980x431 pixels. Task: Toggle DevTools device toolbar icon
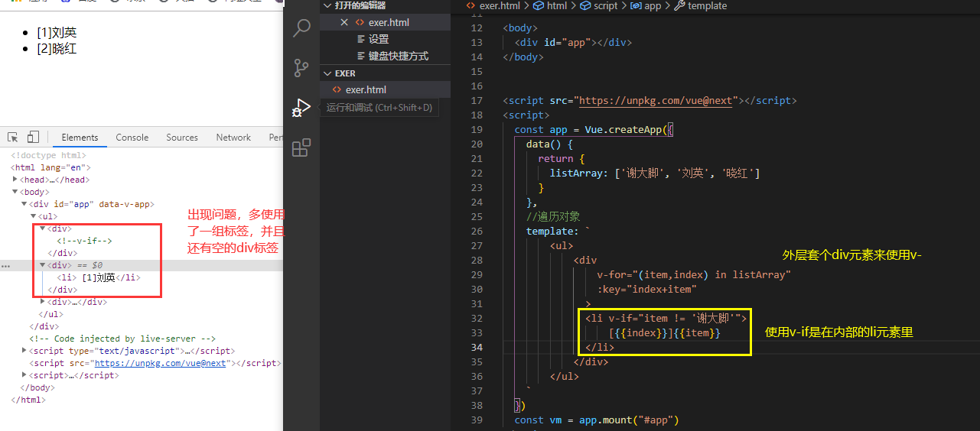(x=33, y=138)
